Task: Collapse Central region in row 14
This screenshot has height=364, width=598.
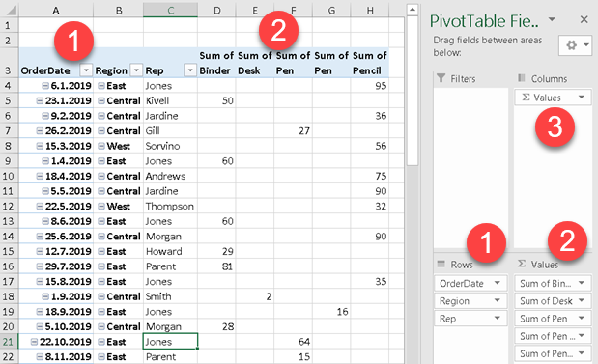Action: point(101,237)
